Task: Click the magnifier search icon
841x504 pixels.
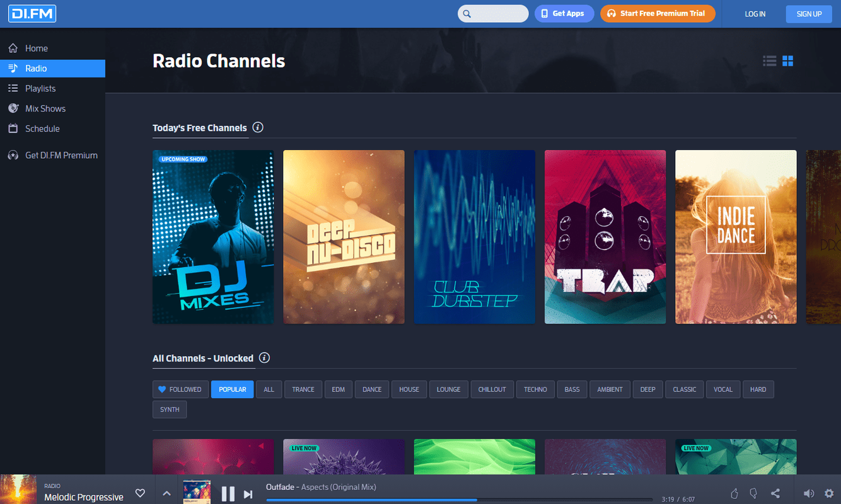Action: point(467,13)
